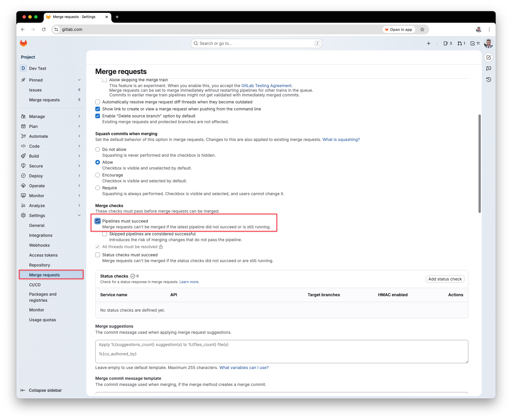
Task: Enable Status checks must succeed checkbox
Action: click(98, 255)
